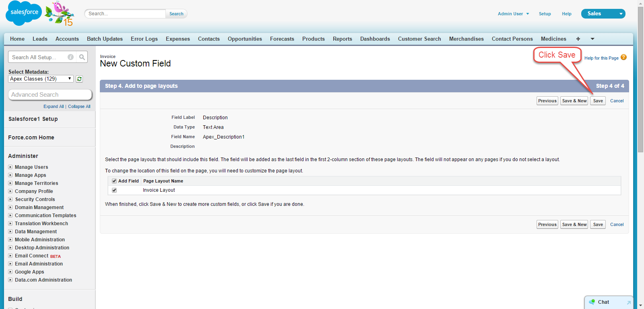The height and width of the screenshot is (309, 644).
Task: Click the Salesforce cloud logo
Action: 24,13
